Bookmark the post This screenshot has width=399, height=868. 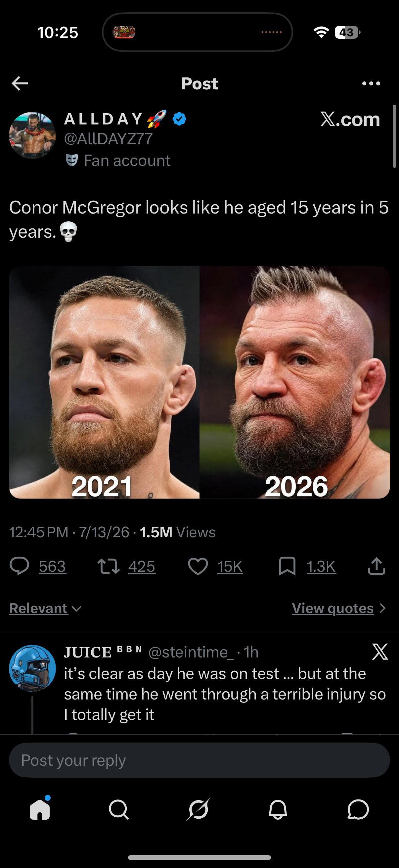pyautogui.click(x=287, y=566)
